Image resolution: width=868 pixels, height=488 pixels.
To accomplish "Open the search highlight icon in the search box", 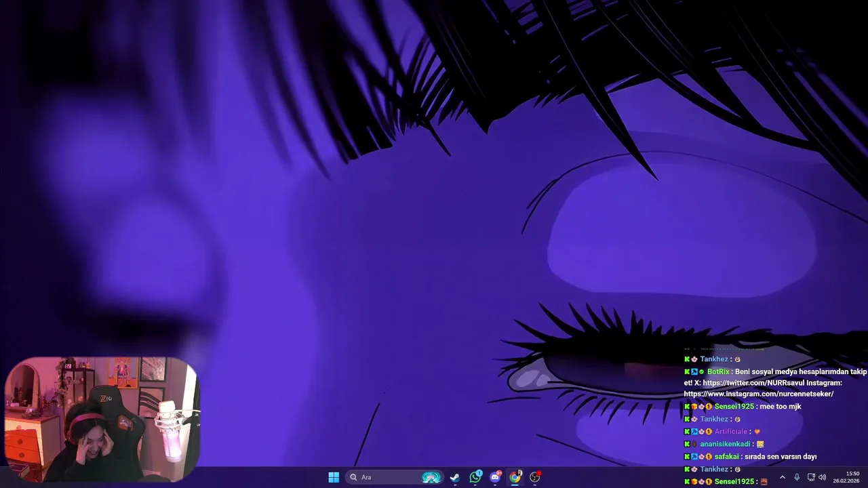I will pyautogui.click(x=431, y=477).
